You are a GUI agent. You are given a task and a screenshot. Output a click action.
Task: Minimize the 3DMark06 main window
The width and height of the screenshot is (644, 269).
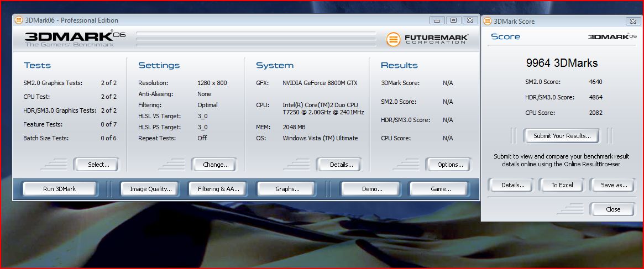coord(437,20)
